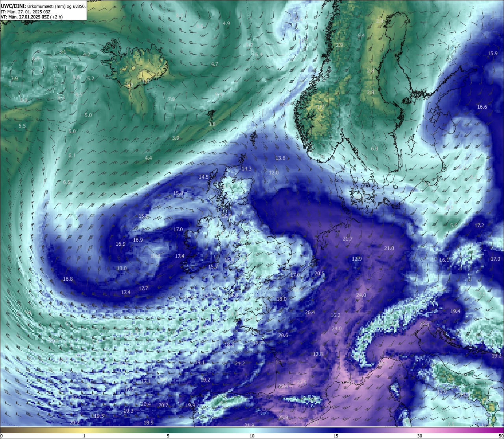Viewport: 504px width, 439px height.
Task: Click the 6.0 value over southern Sweden
Action: pyautogui.click(x=374, y=148)
